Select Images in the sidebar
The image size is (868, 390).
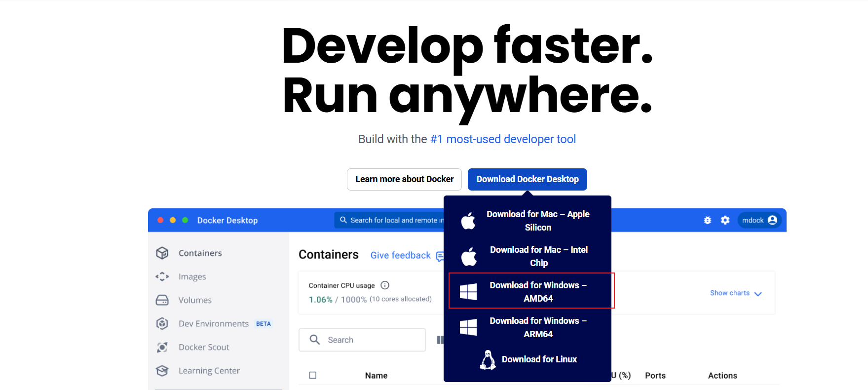point(192,277)
